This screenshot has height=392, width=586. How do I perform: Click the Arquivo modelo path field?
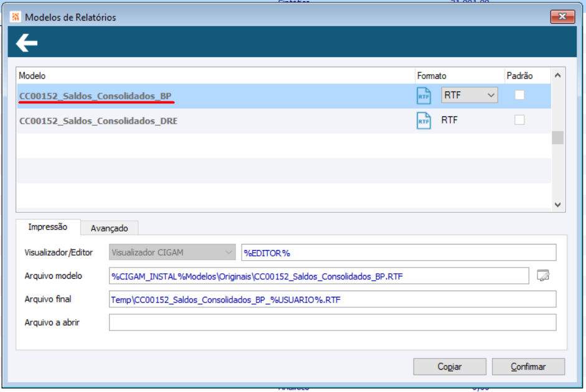[319, 276]
